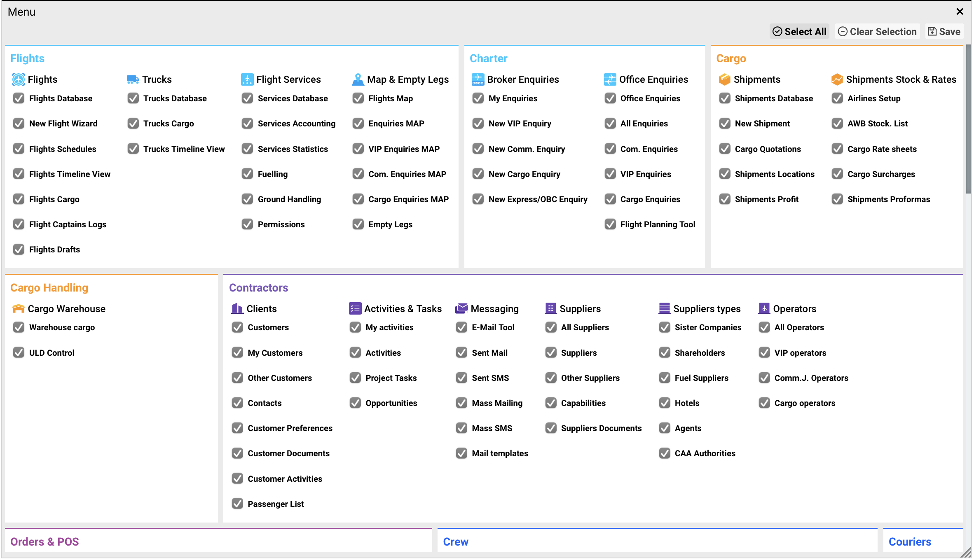The height and width of the screenshot is (560, 974).
Task: Save the menu selection
Action: [944, 32]
